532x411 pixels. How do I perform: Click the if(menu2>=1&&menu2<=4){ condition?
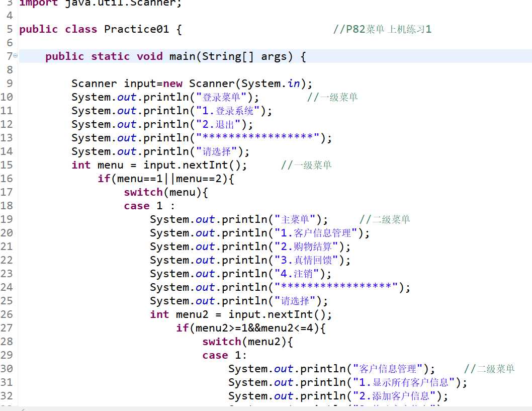251,328
